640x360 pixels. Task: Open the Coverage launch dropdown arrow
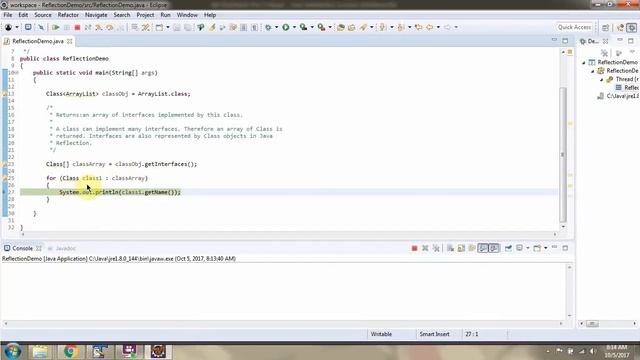tap(312, 27)
